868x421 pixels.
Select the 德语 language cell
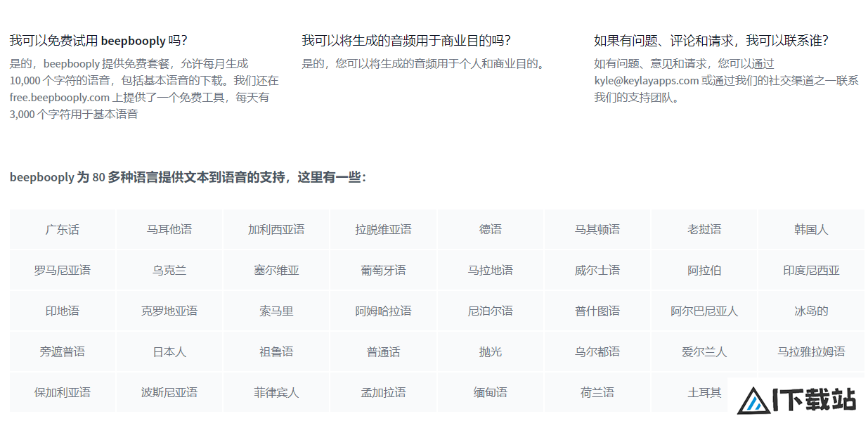point(491,229)
